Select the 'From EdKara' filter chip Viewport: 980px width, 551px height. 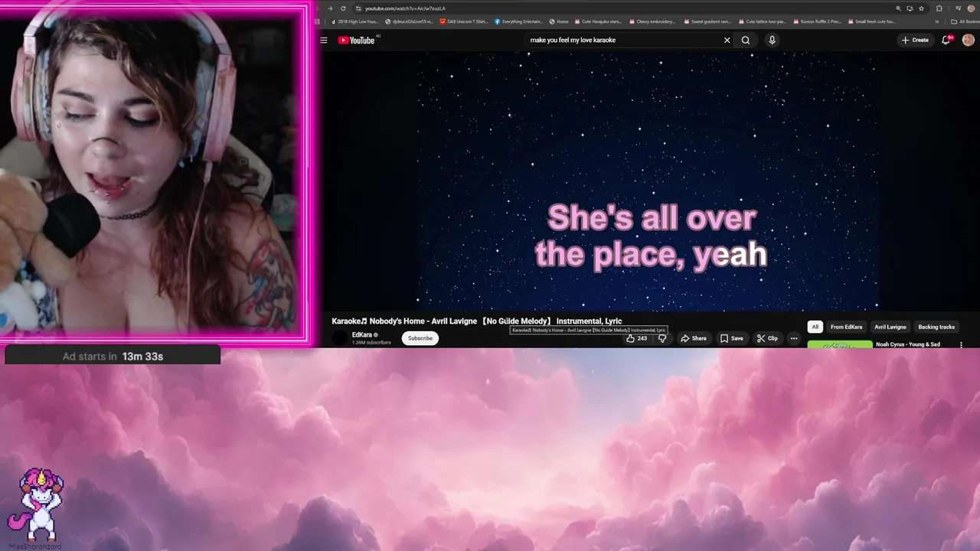tap(846, 327)
